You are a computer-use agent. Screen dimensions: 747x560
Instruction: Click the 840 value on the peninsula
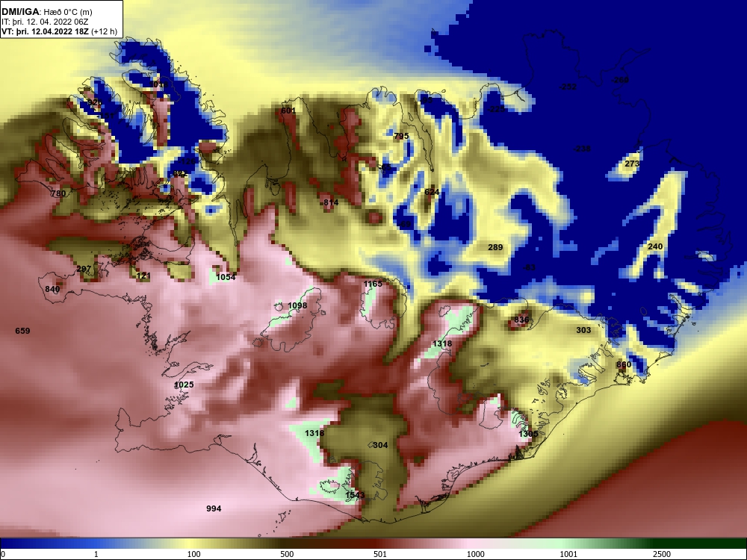point(52,289)
